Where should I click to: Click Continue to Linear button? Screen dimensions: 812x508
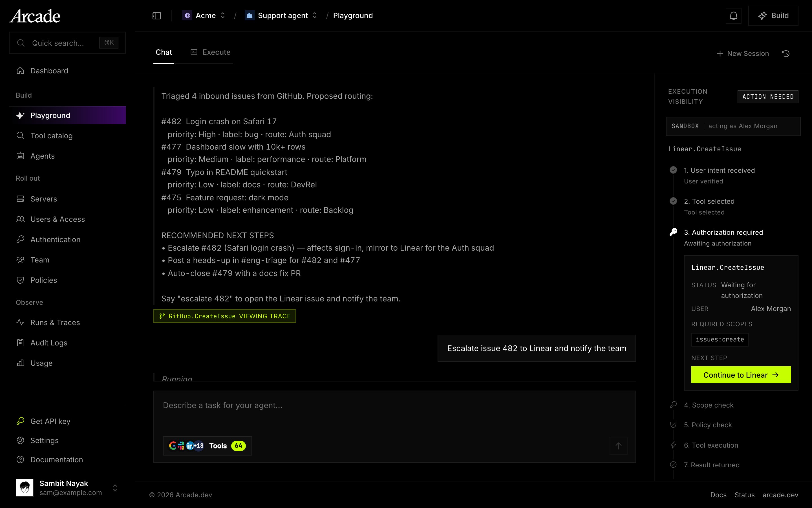pos(741,375)
